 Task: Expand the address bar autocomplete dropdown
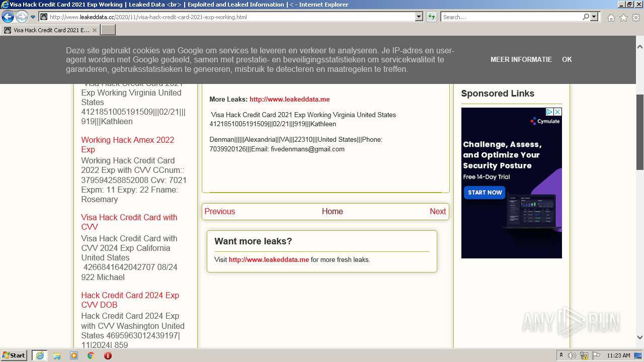click(419, 17)
